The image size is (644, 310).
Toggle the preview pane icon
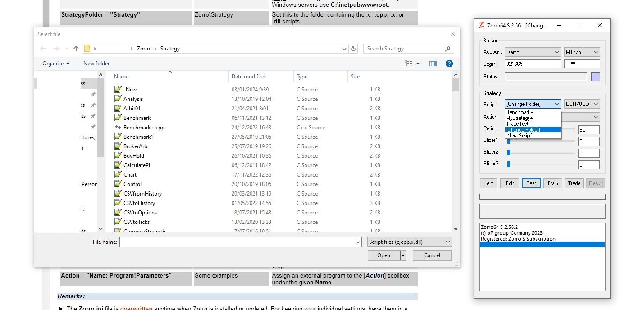pyautogui.click(x=433, y=64)
